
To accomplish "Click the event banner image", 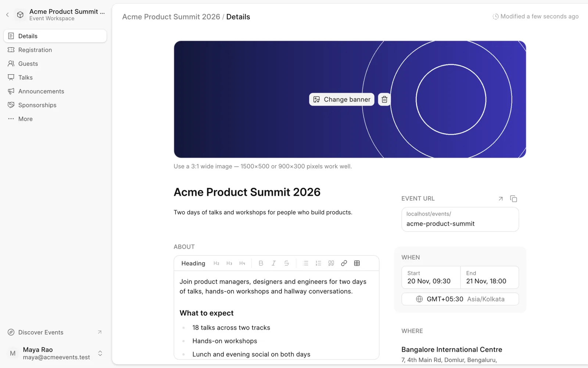I will pyautogui.click(x=350, y=99).
